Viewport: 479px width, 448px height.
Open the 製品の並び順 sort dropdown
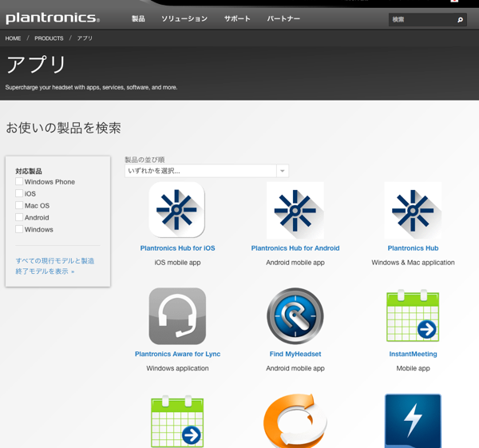(207, 171)
